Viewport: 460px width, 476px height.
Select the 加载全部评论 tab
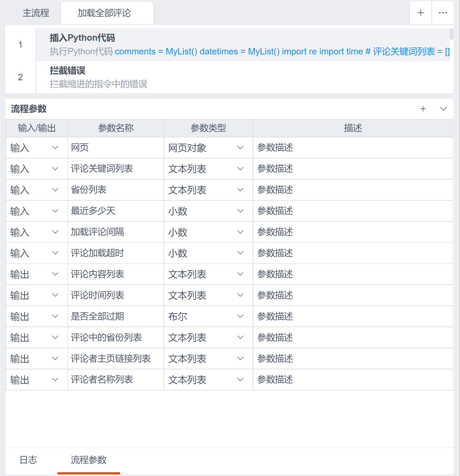pos(104,13)
